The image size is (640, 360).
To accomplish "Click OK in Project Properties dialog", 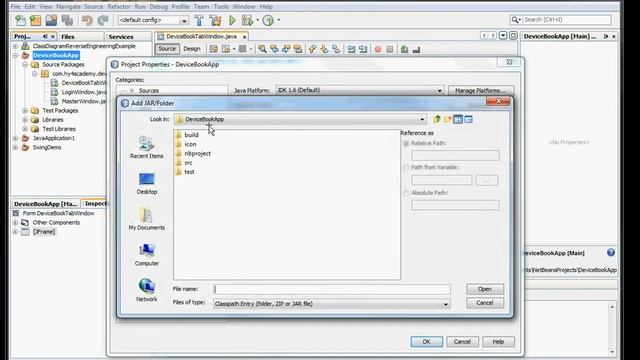I will point(427,342).
